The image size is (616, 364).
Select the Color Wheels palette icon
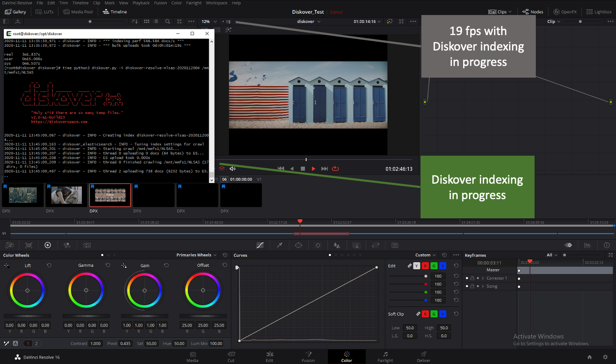point(48,245)
